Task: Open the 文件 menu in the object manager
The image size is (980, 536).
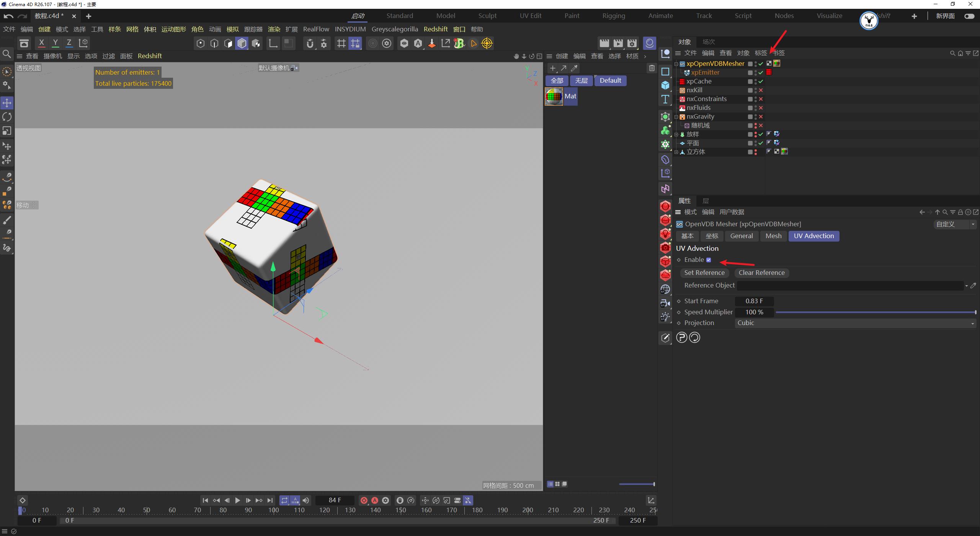Action: click(x=690, y=53)
